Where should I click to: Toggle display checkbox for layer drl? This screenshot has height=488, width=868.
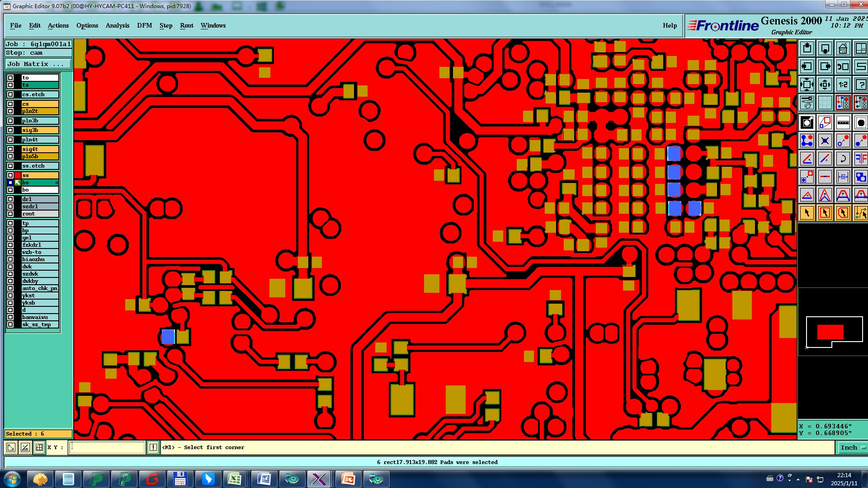tap(10, 199)
